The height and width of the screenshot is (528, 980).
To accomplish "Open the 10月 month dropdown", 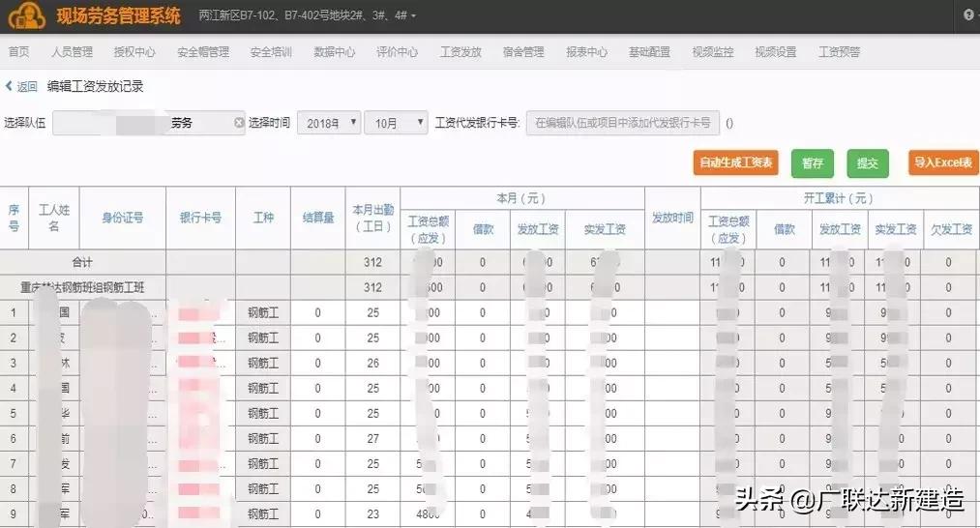I will click(x=397, y=123).
